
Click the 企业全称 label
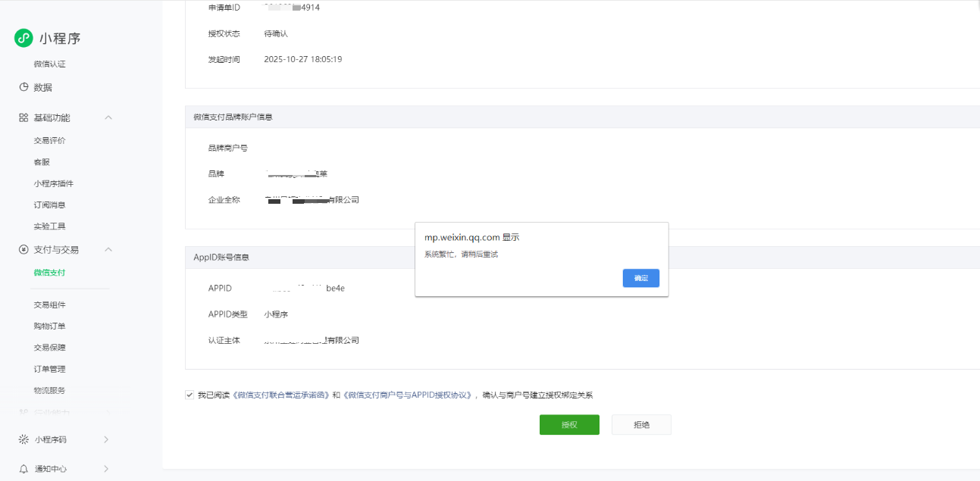click(x=224, y=200)
